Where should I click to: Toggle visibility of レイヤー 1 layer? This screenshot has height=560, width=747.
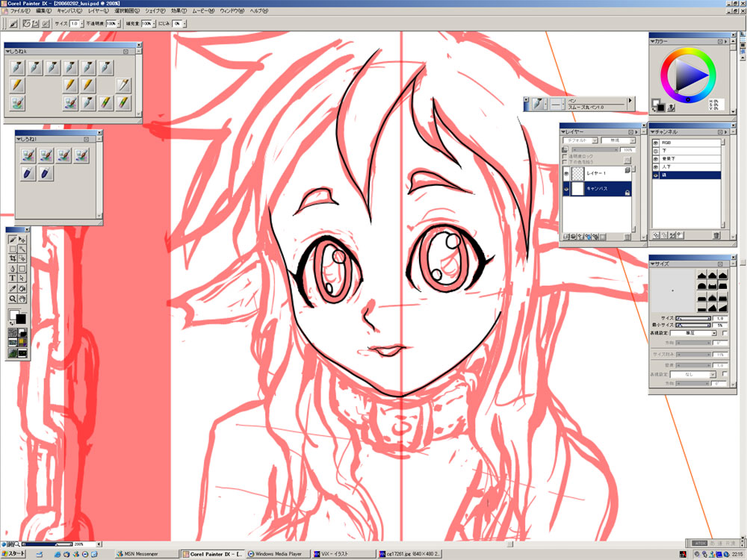565,173
